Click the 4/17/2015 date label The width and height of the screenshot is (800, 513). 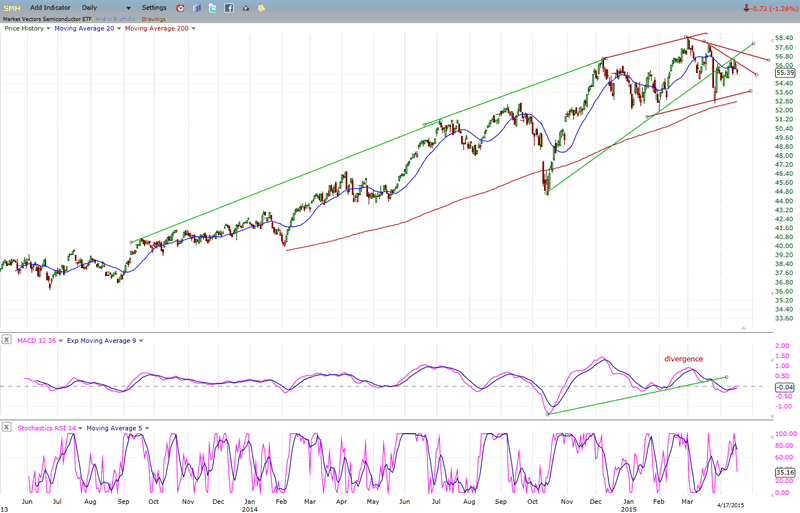pos(731,505)
